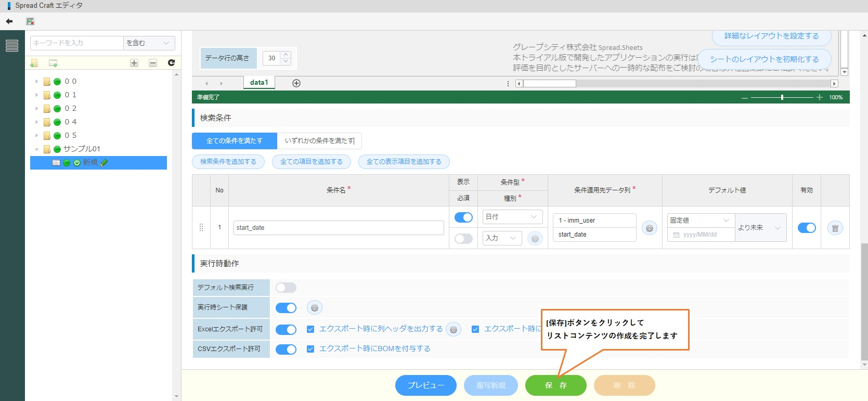Uncheck the BOM on export checkbox

pyautogui.click(x=310, y=349)
